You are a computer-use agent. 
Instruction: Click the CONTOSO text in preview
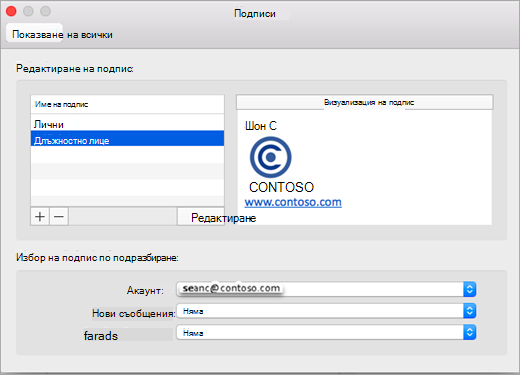tap(281, 187)
